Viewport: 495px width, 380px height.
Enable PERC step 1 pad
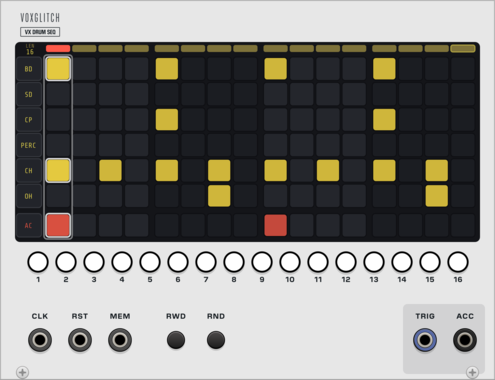[x=58, y=145]
